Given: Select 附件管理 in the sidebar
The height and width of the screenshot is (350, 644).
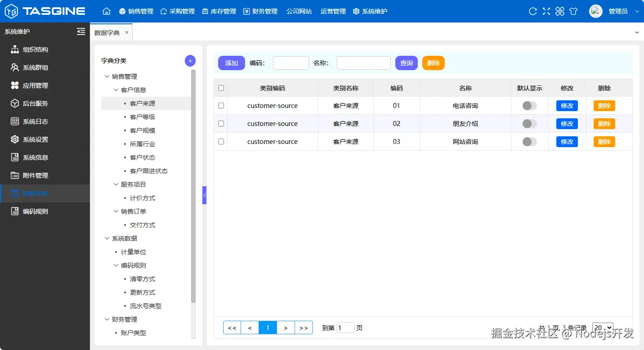Looking at the screenshot, I should click(x=35, y=175).
